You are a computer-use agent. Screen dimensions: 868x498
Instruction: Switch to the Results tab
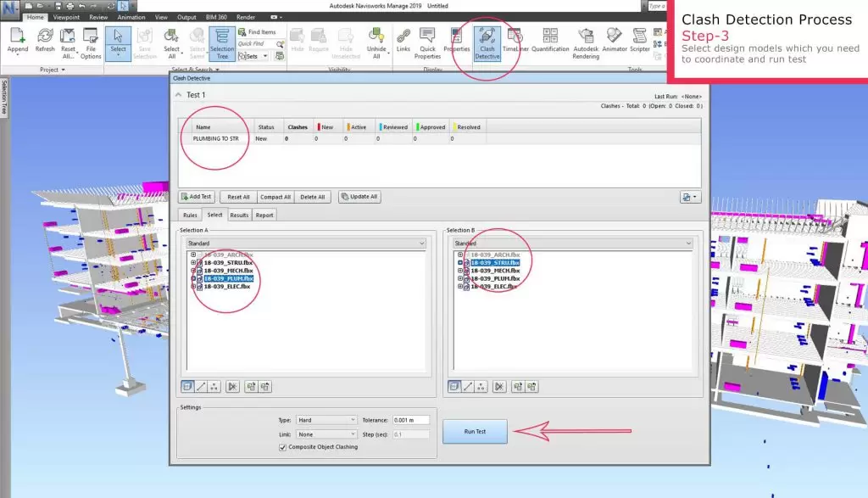click(239, 215)
